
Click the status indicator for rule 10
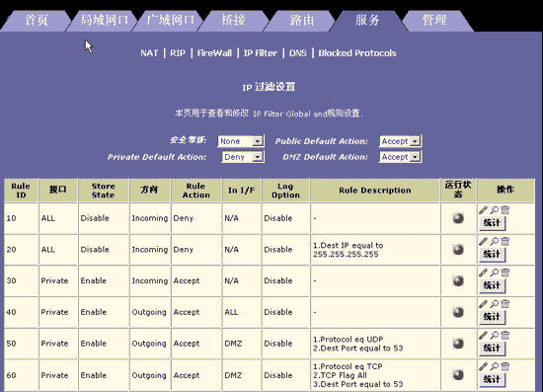tap(458, 218)
